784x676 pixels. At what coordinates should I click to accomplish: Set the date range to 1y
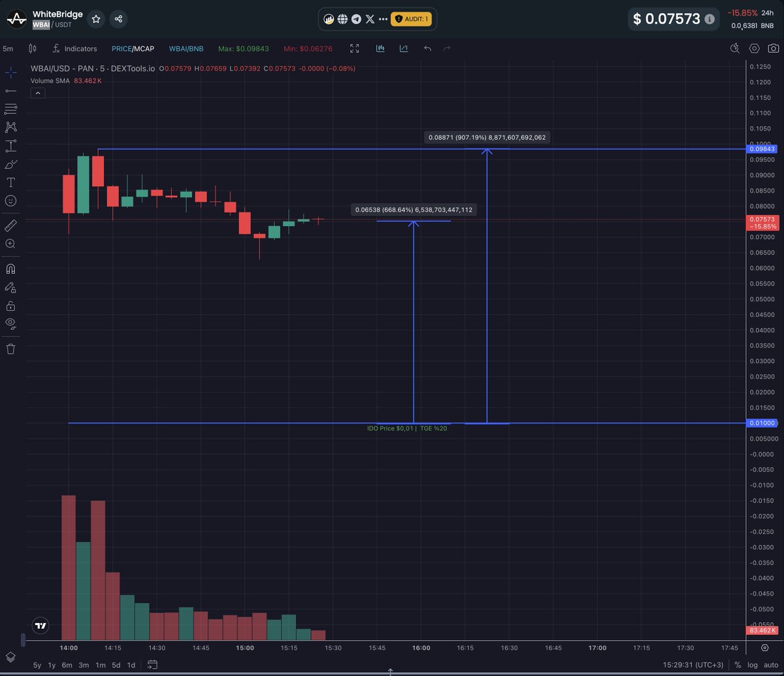click(52, 665)
